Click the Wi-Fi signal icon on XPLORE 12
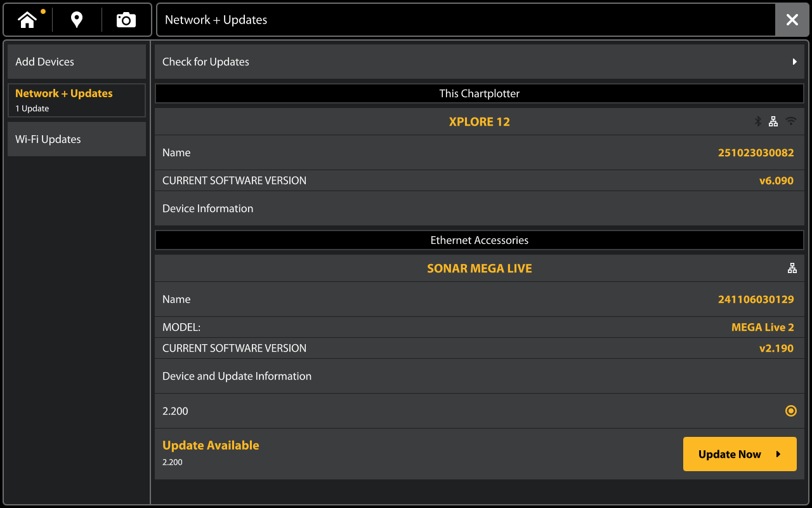Image resolution: width=812 pixels, height=508 pixels. pos(790,121)
